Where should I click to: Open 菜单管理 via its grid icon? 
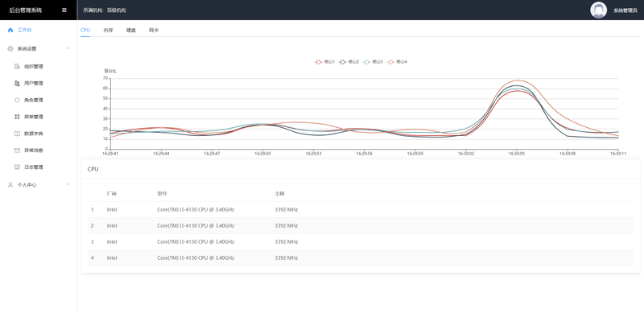pyautogui.click(x=17, y=117)
